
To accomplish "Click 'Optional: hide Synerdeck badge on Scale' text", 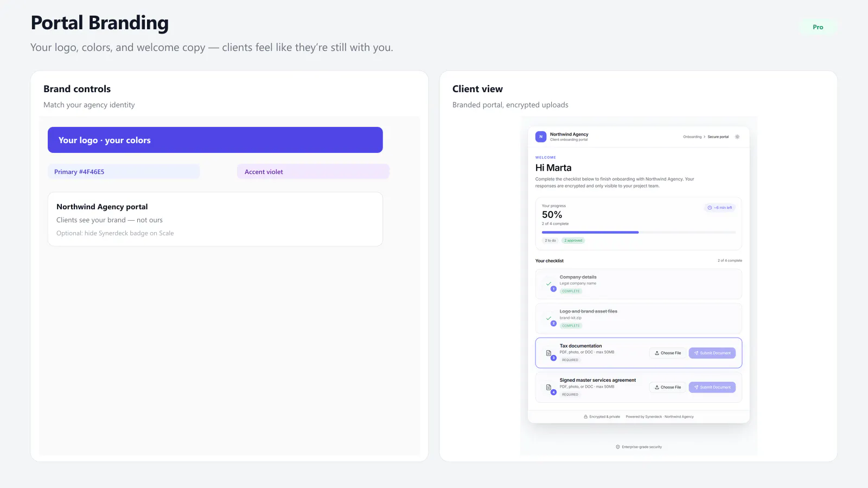I will click(x=115, y=233).
